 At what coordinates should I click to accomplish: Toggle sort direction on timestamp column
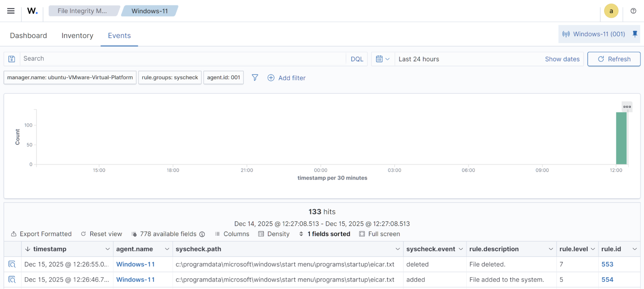point(28,249)
